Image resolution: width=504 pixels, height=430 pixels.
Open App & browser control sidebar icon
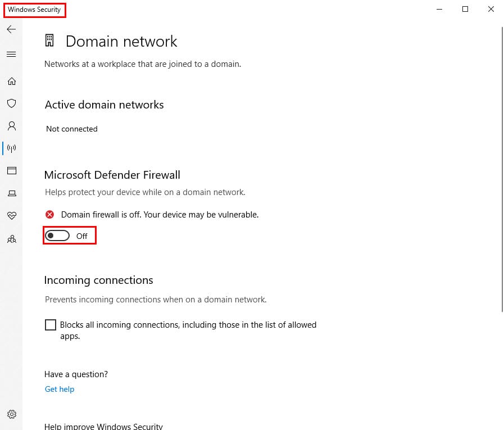[x=11, y=170]
